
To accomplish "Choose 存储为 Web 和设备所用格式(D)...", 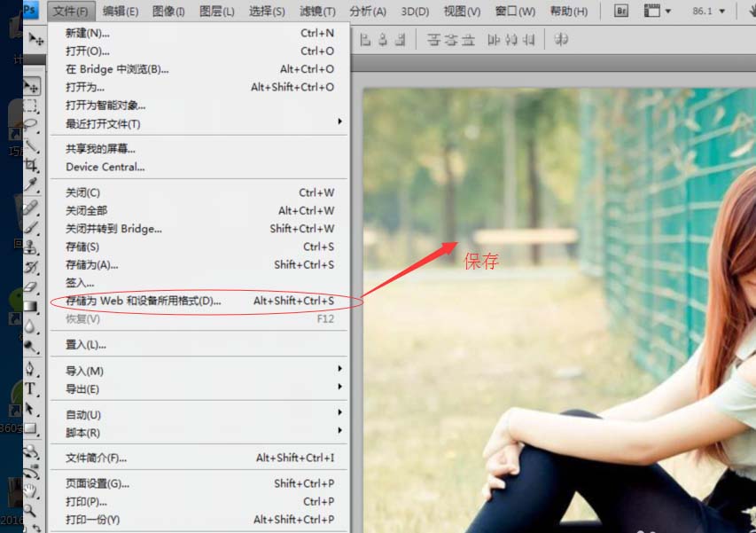I will 199,301.
